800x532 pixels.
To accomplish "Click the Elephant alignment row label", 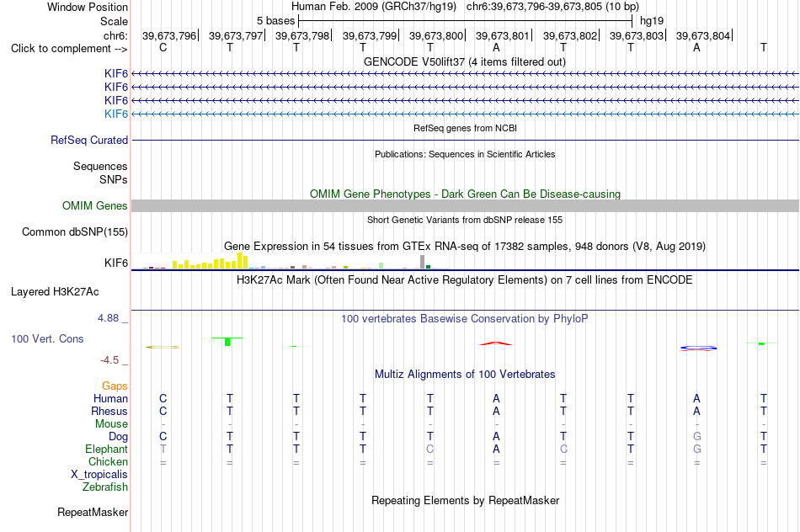I will coord(106,449).
